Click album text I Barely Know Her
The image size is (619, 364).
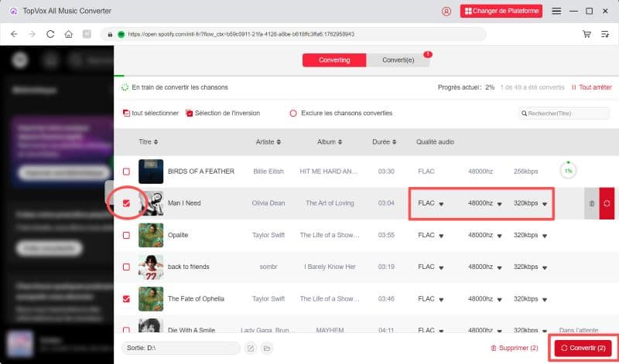click(330, 267)
